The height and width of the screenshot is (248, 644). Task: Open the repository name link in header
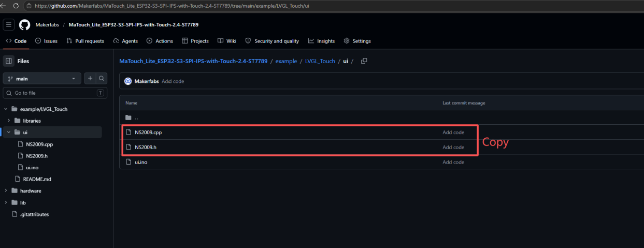point(134,25)
